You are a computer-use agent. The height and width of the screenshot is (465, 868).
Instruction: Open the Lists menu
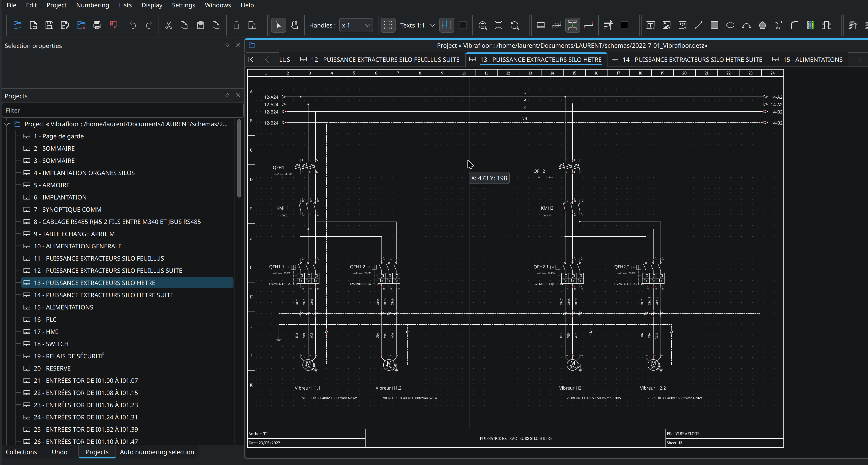125,5
